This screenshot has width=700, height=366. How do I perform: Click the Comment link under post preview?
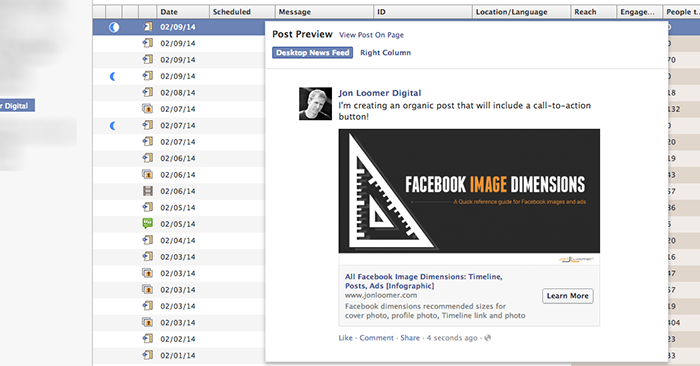(376, 338)
